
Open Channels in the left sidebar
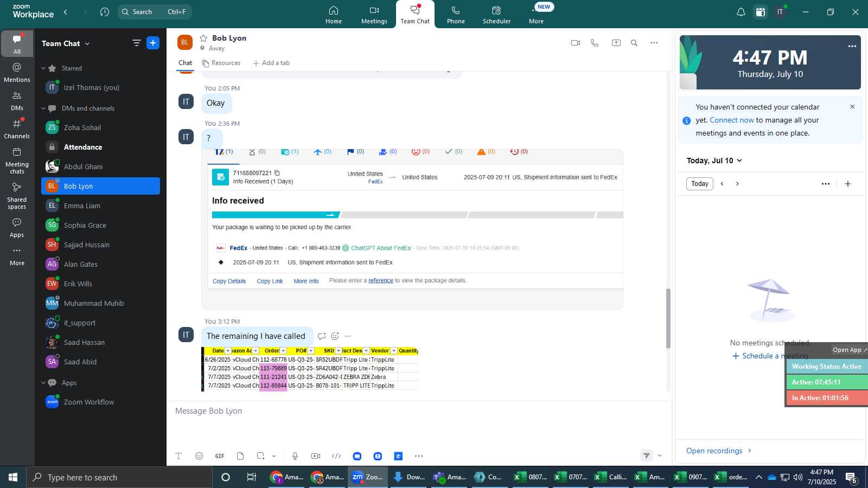pyautogui.click(x=17, y=129)
